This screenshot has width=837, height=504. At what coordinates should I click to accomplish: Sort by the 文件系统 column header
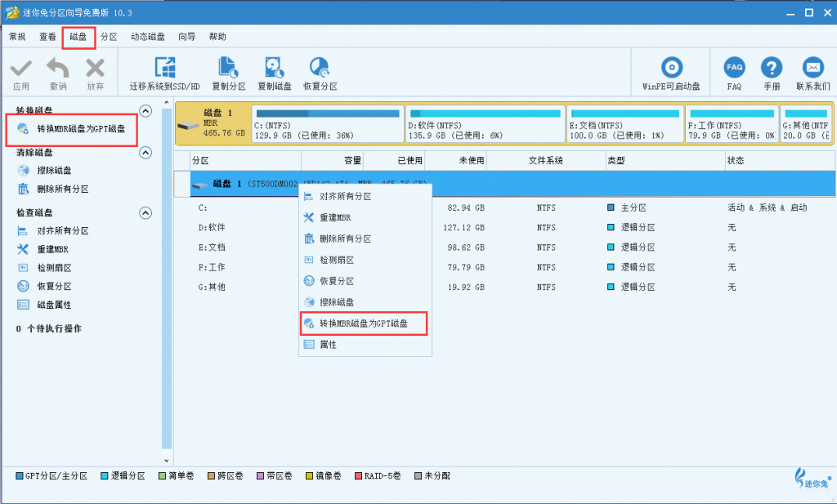pyautogui.click(x=546, y=161)
